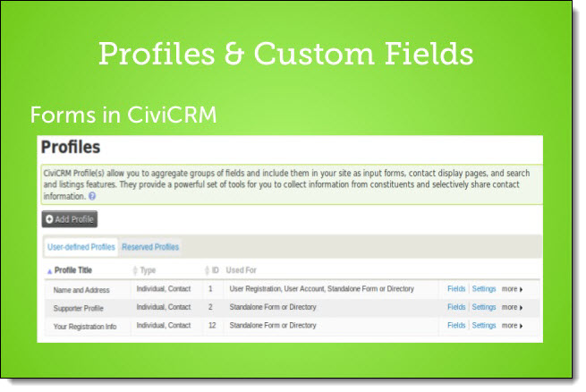The image size is (586, 392).
Task: Click 'Individual, Contact' type in Your Registration Info row
Action: click(x=164, y=326)
